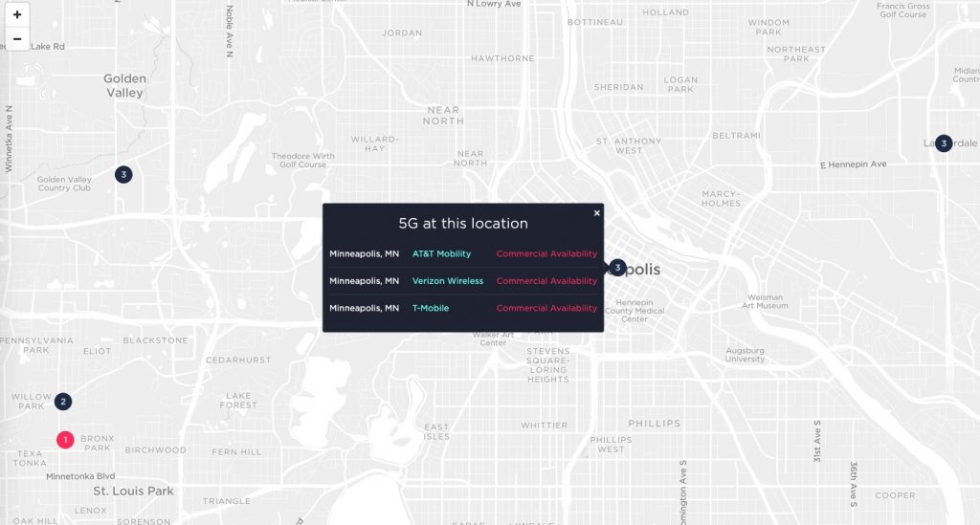Click the LAKE FOREST neighborhood label
Image resolution: width=980 pixels, height=525 pixels.
238,400
